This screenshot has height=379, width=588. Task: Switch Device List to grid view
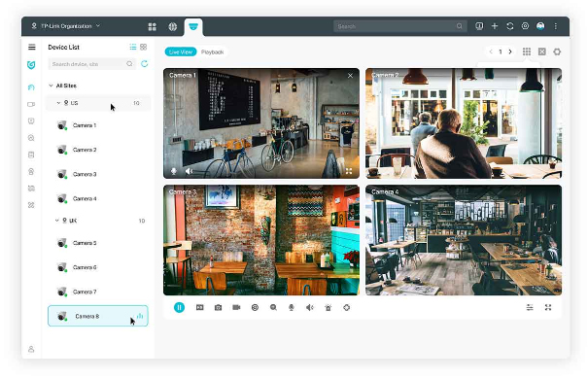143,47
